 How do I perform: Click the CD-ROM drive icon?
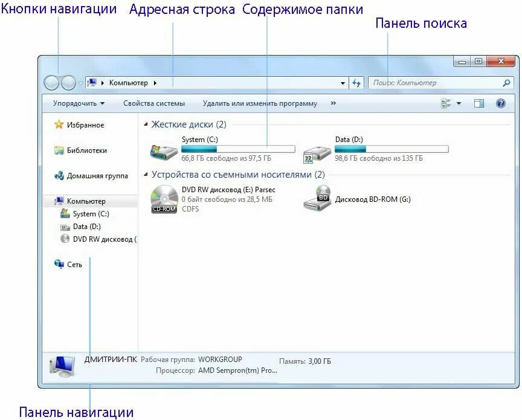tap(164, 199)
